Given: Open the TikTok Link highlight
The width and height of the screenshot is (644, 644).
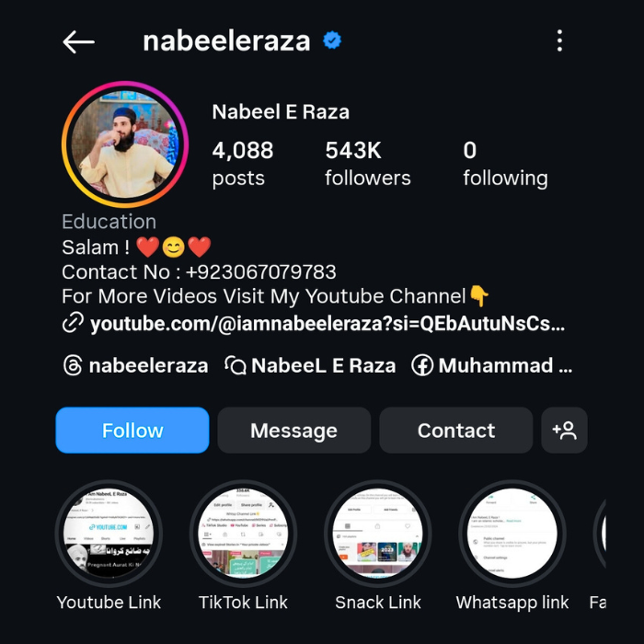Looking at the screenshot, I should [x=243, y=533].
